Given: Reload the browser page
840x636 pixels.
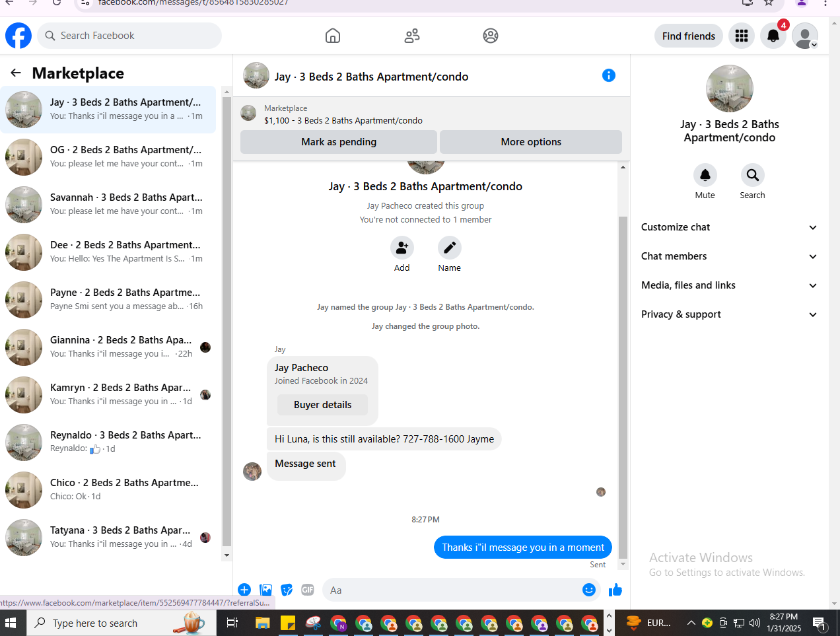Looking at the screenshot, I should 57,3.
